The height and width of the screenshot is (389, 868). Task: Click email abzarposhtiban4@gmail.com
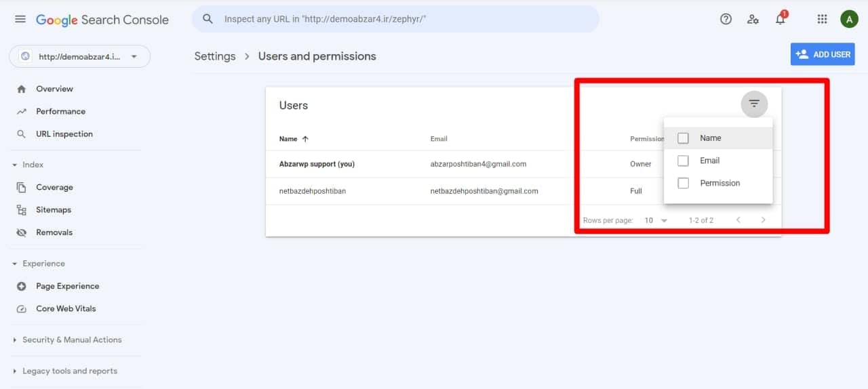click(x=478, y=164)
